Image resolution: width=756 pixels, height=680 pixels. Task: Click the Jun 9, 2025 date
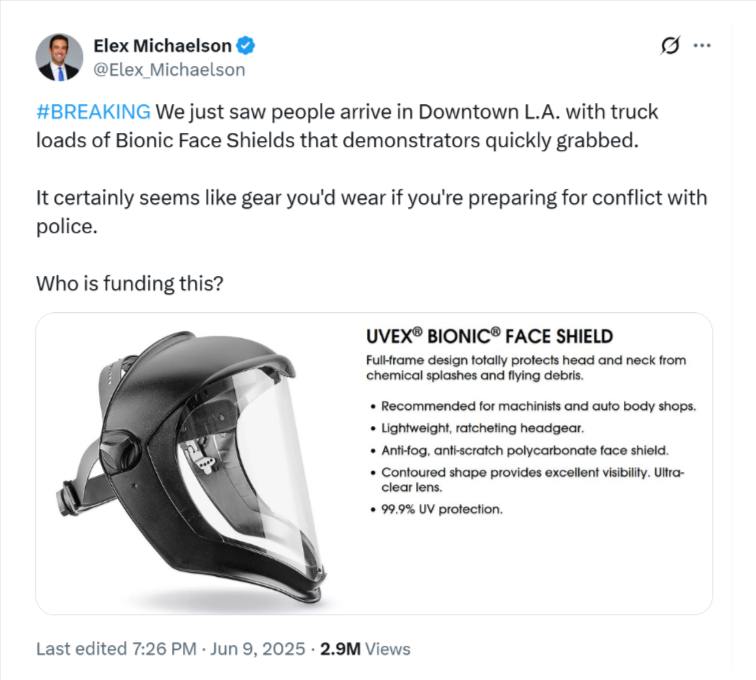pos(257,648)
